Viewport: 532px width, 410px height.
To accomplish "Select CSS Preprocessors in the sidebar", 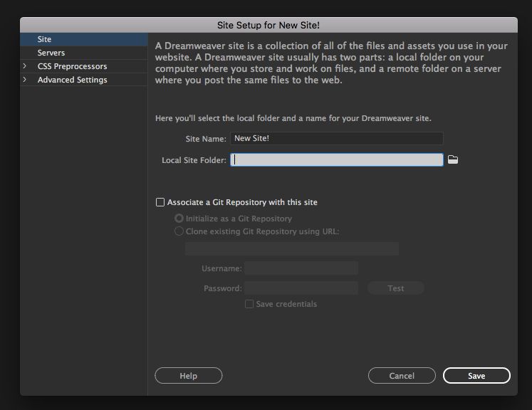I will coord(72,66).
